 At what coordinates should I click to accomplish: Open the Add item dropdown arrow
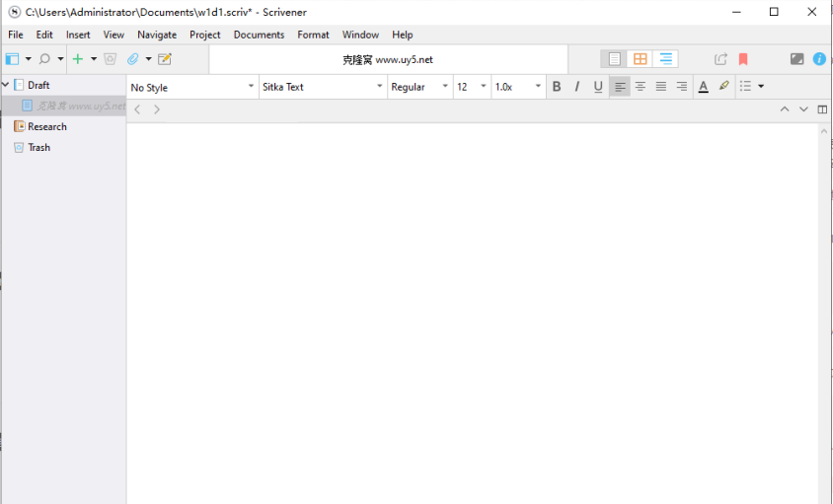[94, 59]
